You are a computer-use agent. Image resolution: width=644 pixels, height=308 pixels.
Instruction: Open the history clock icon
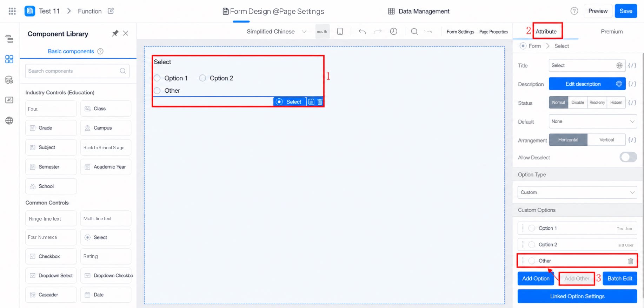coord(394,32)
